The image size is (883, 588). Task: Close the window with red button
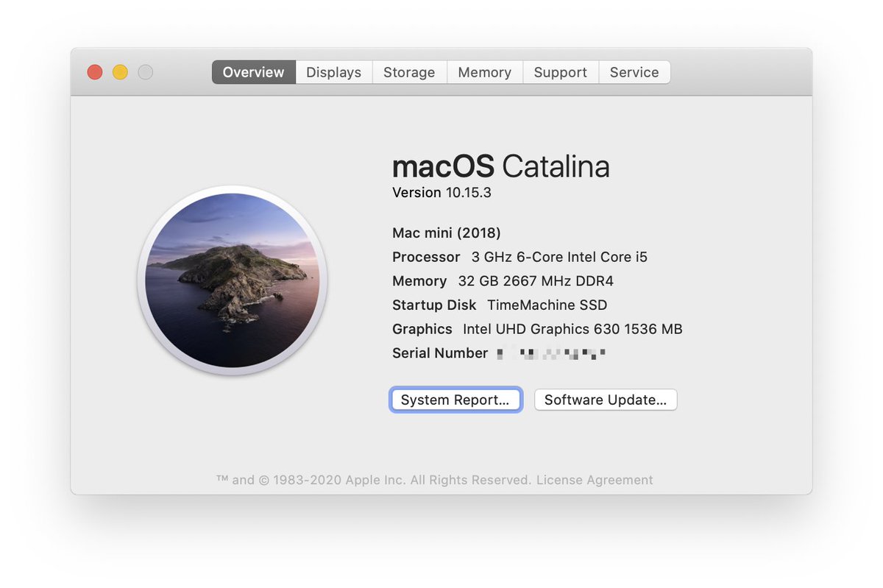(95, 72)
